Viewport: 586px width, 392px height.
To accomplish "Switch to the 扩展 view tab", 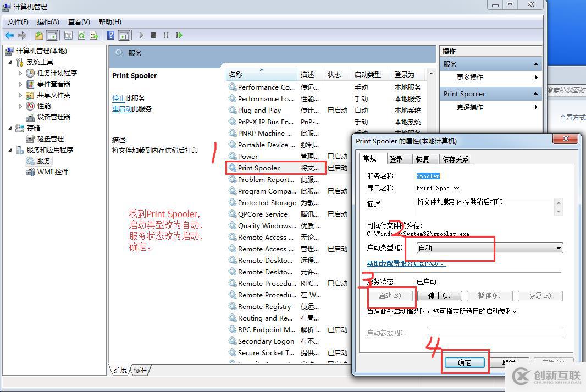I will [120, 370].
